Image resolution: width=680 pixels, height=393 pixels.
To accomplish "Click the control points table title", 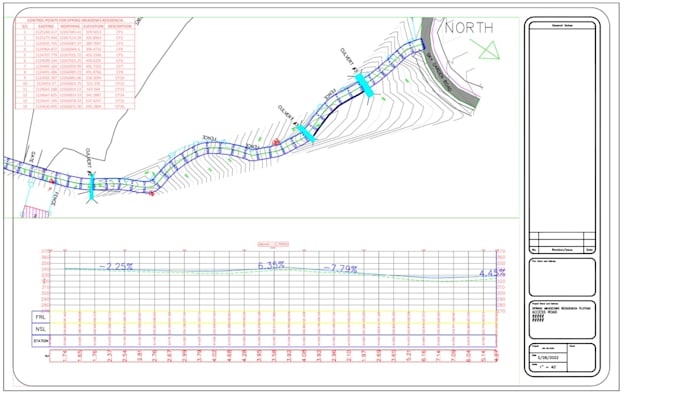I will pos(75,20).
